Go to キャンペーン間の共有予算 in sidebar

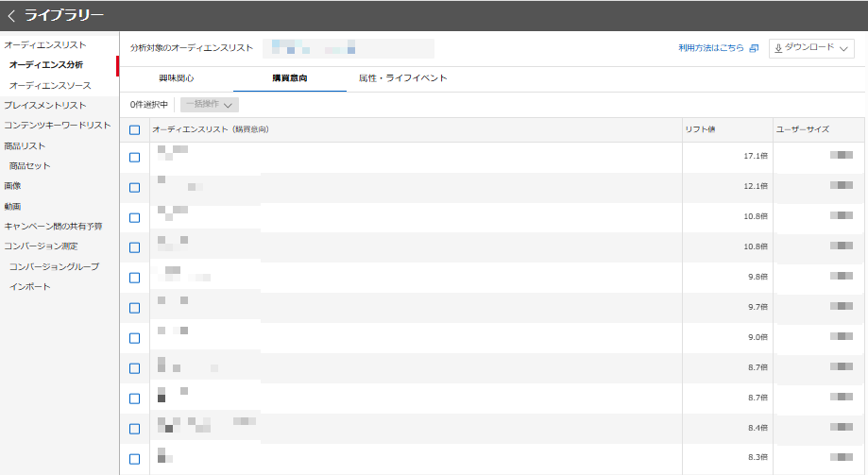pyautogui.click(x=53, y=226)
